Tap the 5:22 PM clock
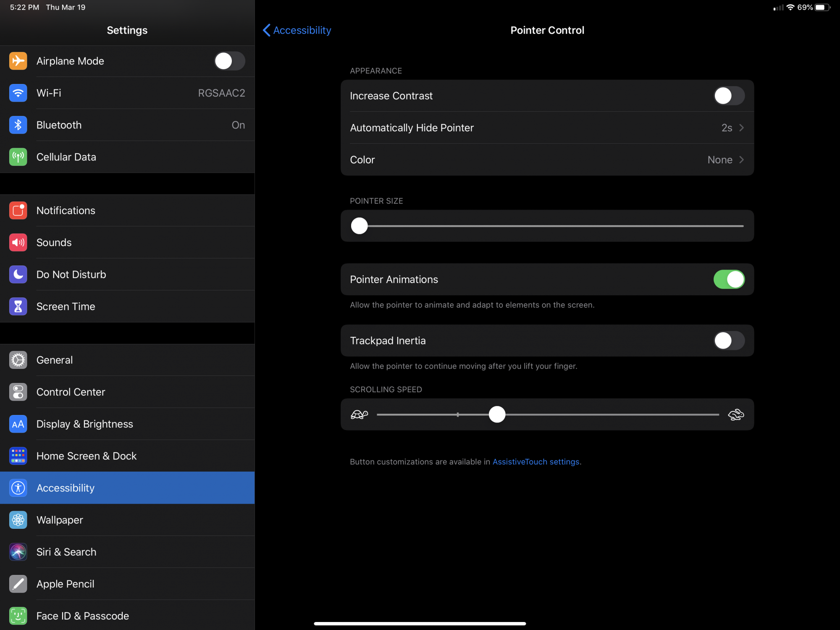 pyautogui.click(x=24, y=7)
